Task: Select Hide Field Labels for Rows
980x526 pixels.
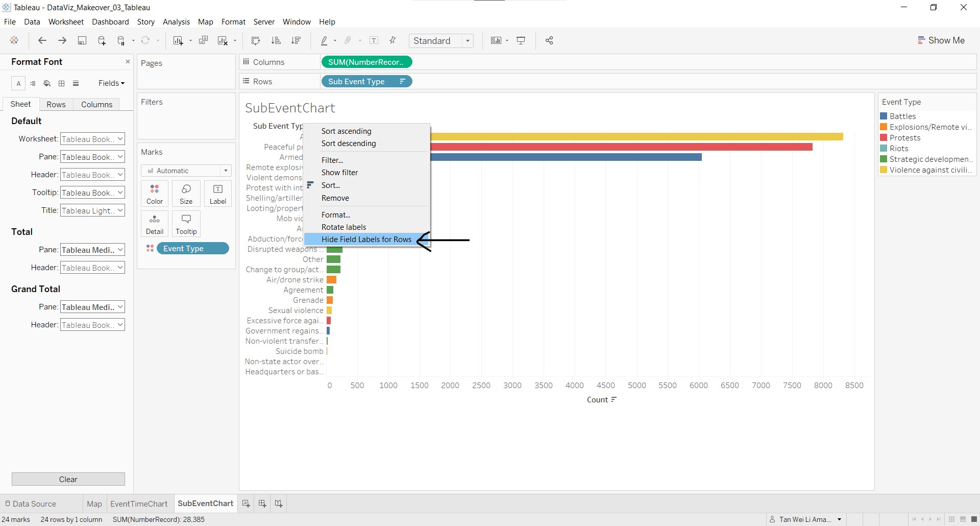Action: tap(366, 240)
